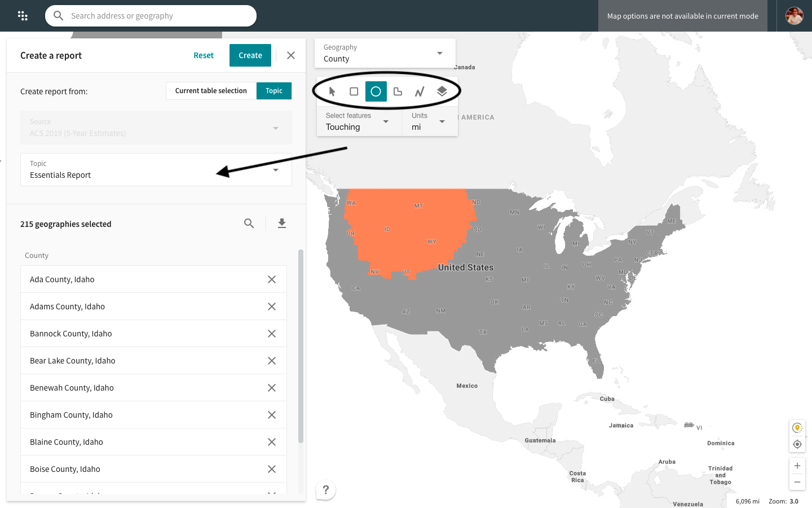
Task: Change the Units mi dropdown
Action: point(429,122)
